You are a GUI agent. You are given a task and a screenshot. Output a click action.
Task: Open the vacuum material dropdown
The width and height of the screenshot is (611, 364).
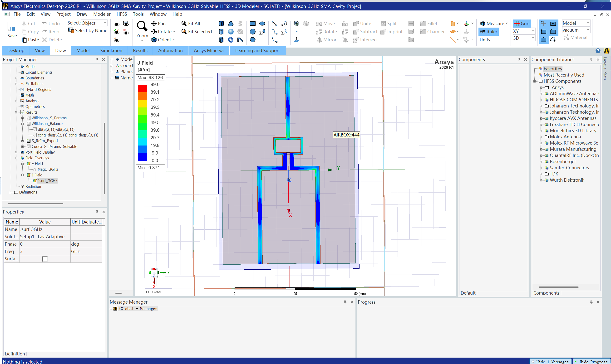pyautogui.click(x=588, y=30)
